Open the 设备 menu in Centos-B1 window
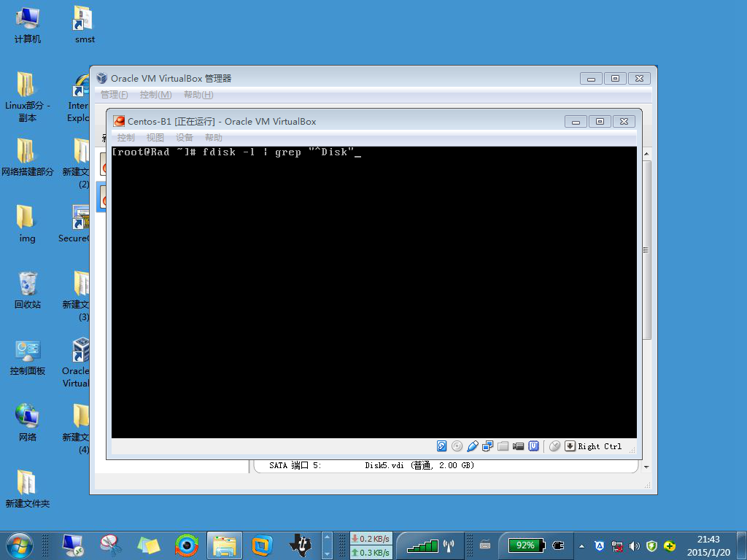This screenshot has width=747, height=560. (184, 138)
